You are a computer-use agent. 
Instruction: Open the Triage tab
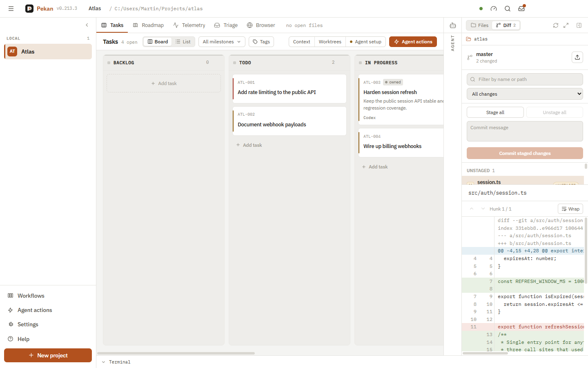click(226, 25)
